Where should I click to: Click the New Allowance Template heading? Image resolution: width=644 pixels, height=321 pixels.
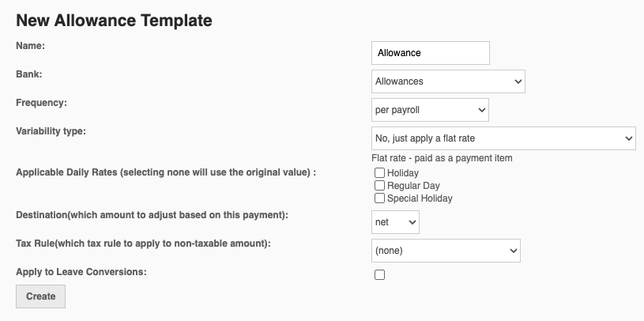[114, 21]
